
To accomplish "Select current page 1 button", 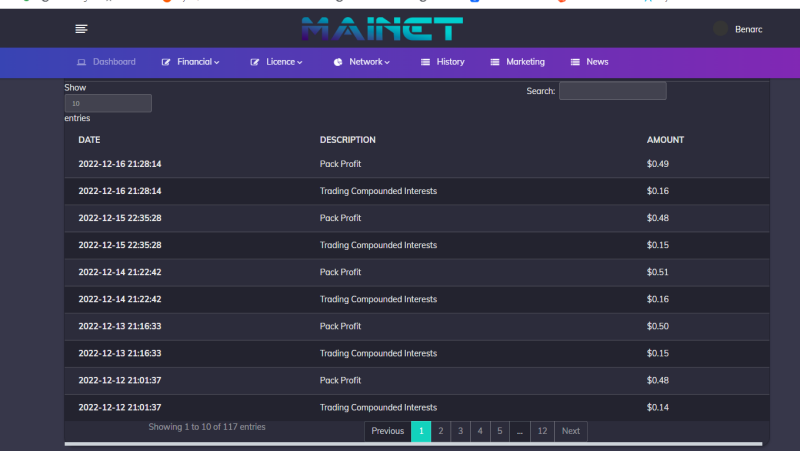I will [421, 431].
